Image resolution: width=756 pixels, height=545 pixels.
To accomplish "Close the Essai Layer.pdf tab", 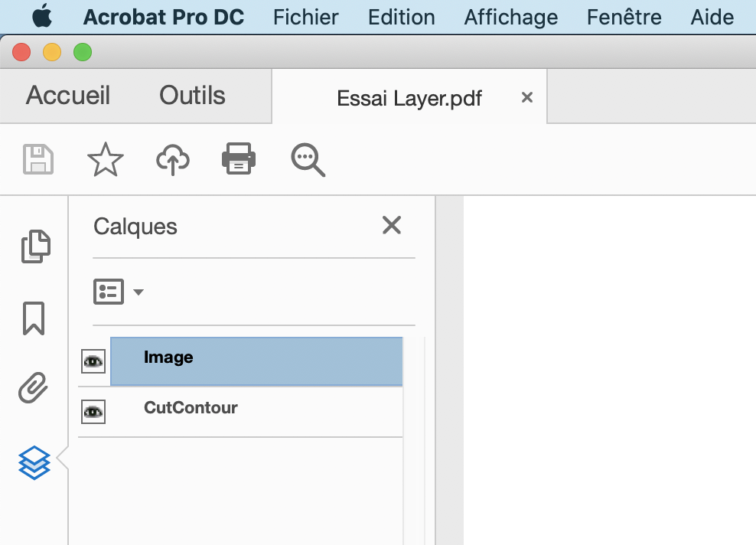I will pyautogui.click(x=527, y=97).
